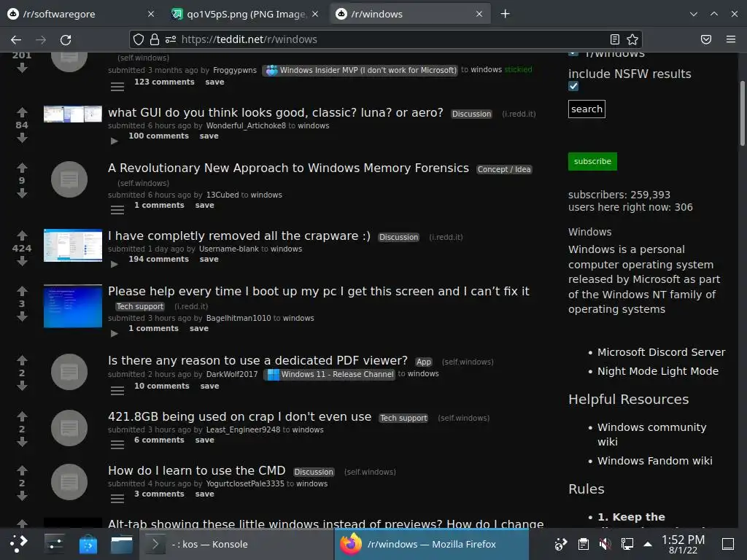Open 100 comments on 'what GUI' post

point(158,136)
